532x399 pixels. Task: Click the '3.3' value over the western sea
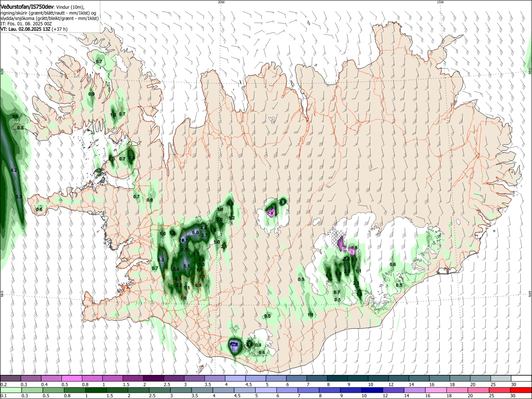tap(19, 197)
